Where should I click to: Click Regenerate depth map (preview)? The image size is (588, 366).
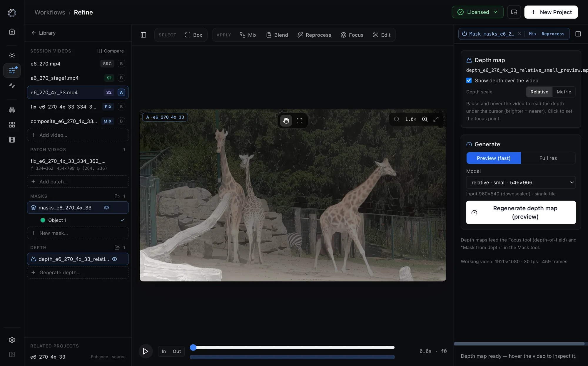coord(521,212)
